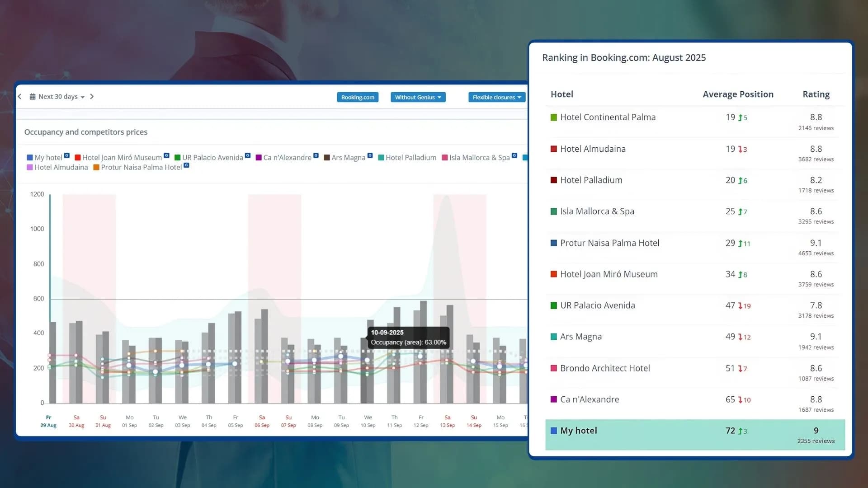Click Genius badge next to My hotel legend

pyautogui.click(x=67, y=155)
